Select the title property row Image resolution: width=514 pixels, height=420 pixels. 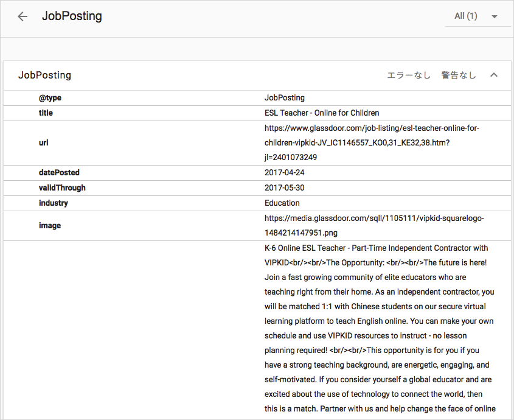click(x=257, y=113)
